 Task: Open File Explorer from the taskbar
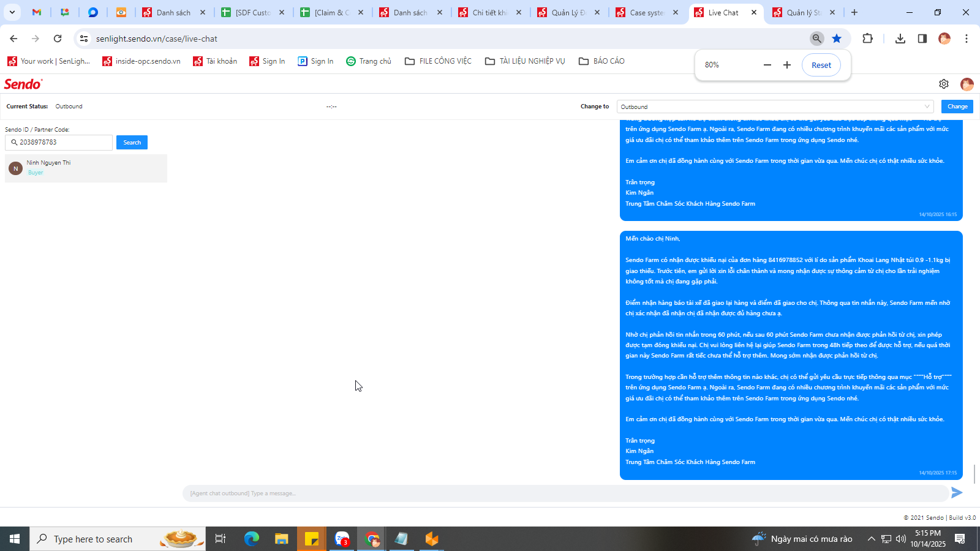click(281, 539)
